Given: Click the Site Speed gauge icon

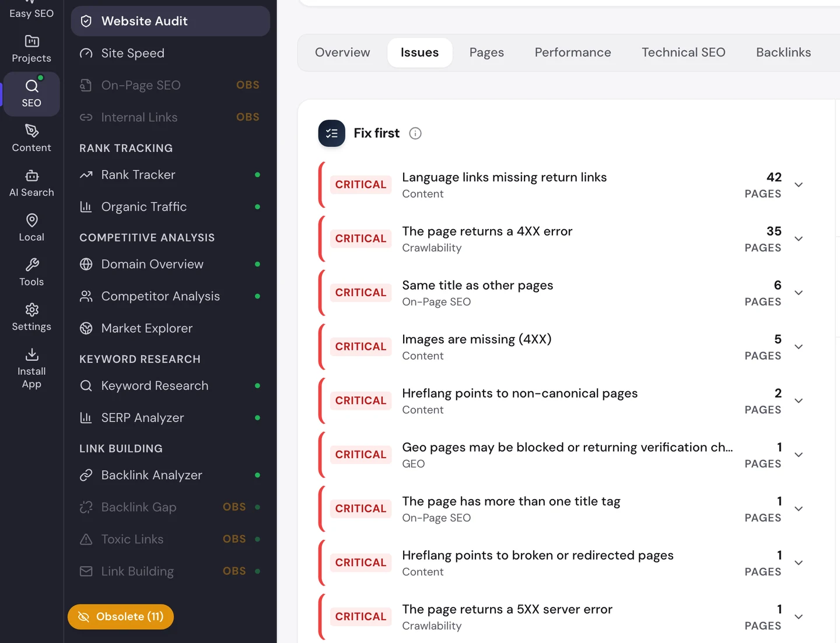Looking at the screenshot, I should click(x=86, y=54).
